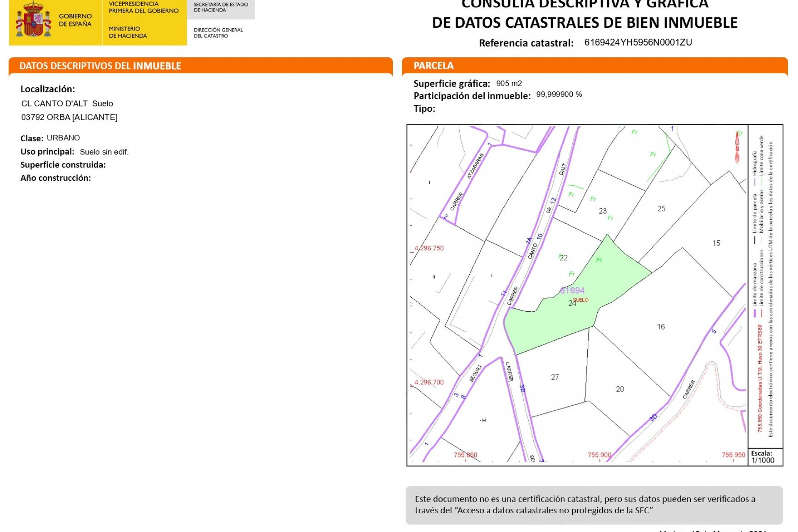Click parcel number 27 on the map
Image resolution: width=798 pixels, height=532 pixels.
[x=555, y=377]
